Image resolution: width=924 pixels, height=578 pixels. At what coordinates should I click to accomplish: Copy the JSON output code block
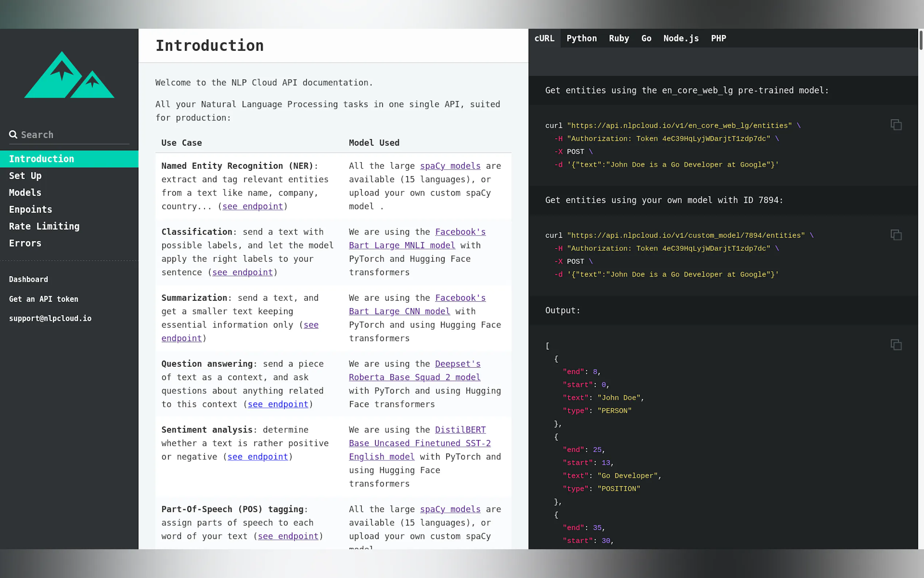coord(896,344)
